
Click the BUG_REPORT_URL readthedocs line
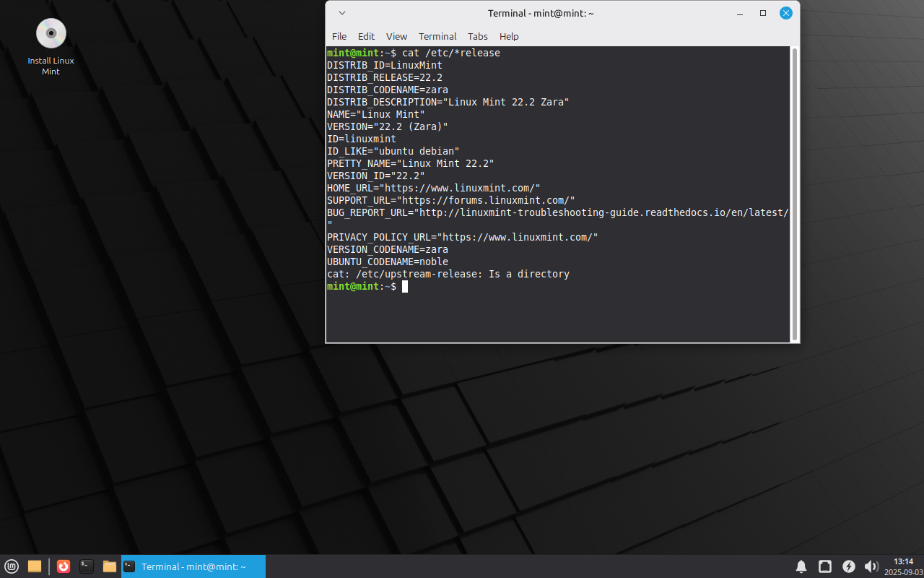tap(558, 212)
